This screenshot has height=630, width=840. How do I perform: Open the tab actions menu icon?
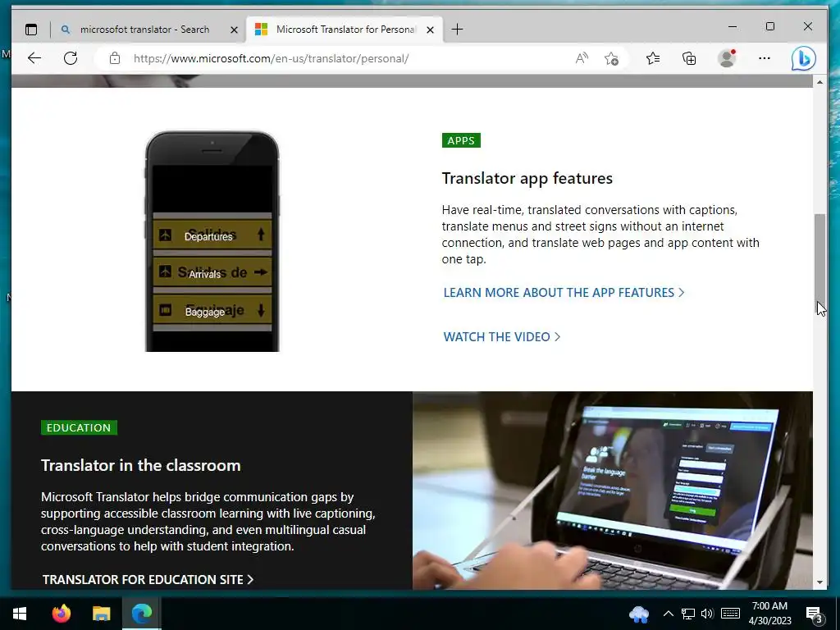[32, 30]
